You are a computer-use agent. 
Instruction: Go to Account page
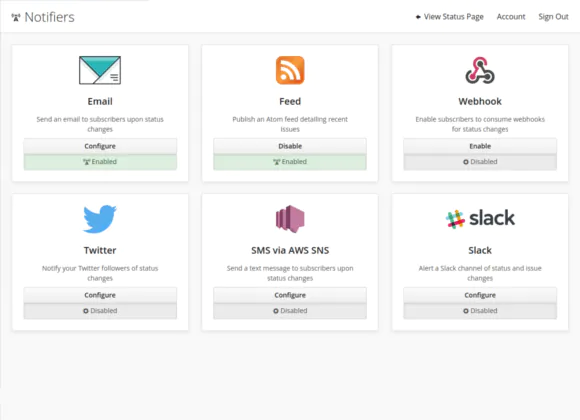pos(511,17)
